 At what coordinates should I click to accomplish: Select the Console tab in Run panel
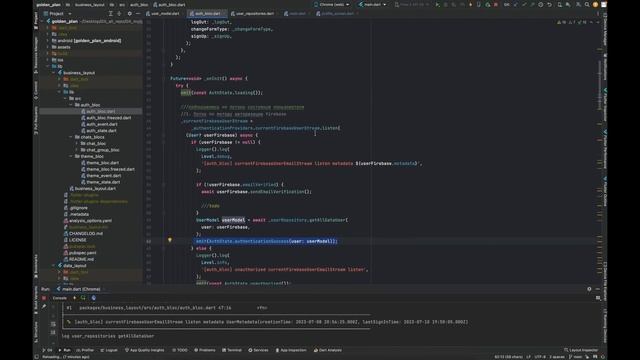pos(60,298)
